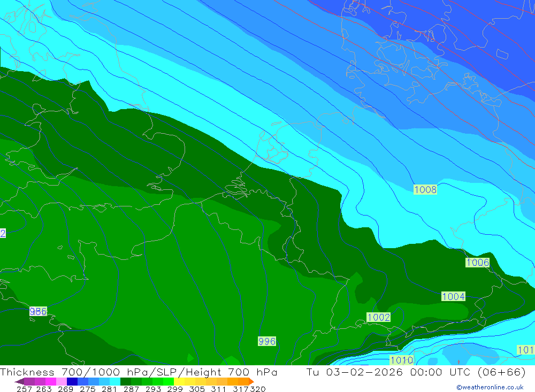
Task: Click the 320 legend value
Action: coord(258,389)
